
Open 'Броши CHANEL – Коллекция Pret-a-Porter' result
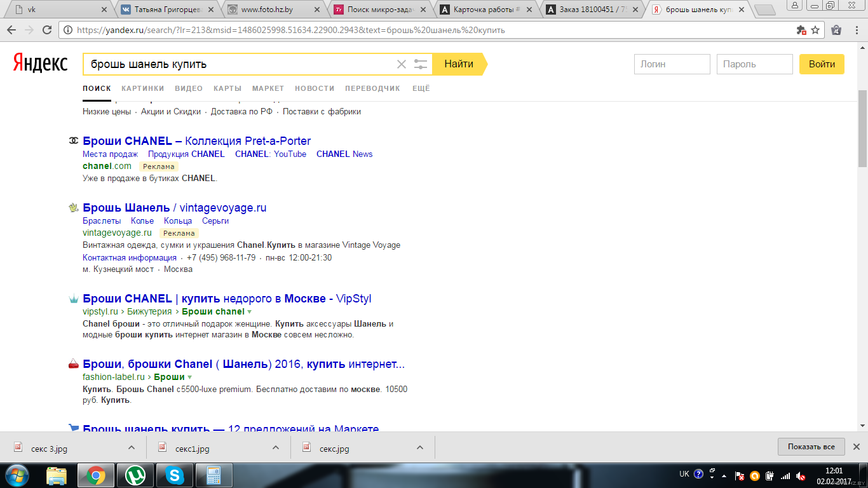(197, 141)
